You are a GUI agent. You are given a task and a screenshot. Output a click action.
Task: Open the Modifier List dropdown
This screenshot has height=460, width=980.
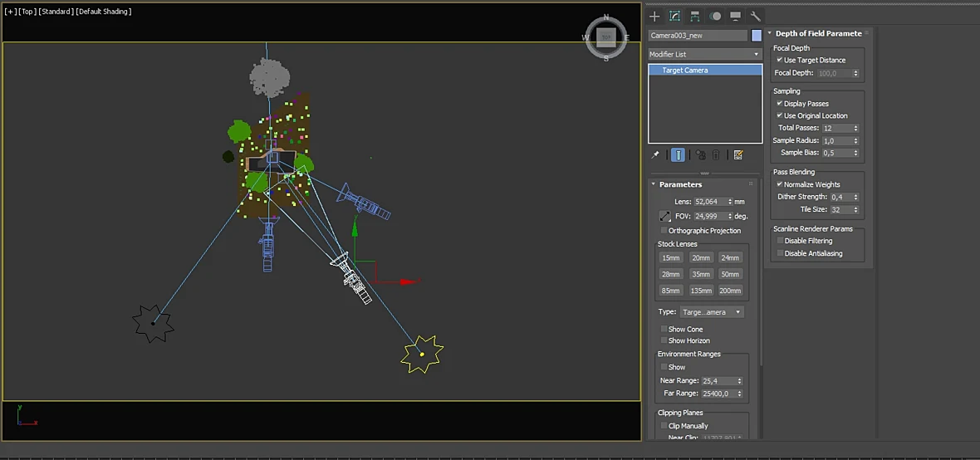coord(704,54)
